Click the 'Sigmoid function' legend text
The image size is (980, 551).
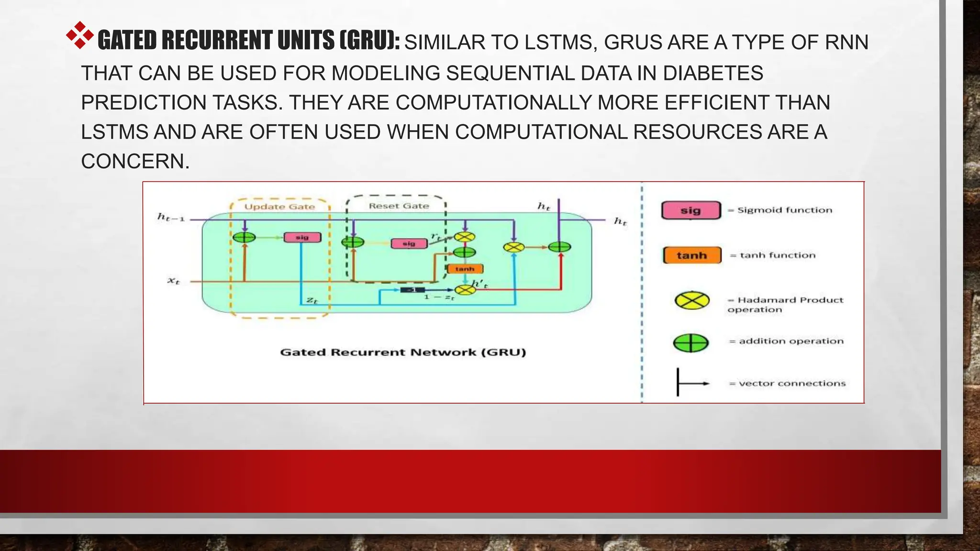point(784,210)
